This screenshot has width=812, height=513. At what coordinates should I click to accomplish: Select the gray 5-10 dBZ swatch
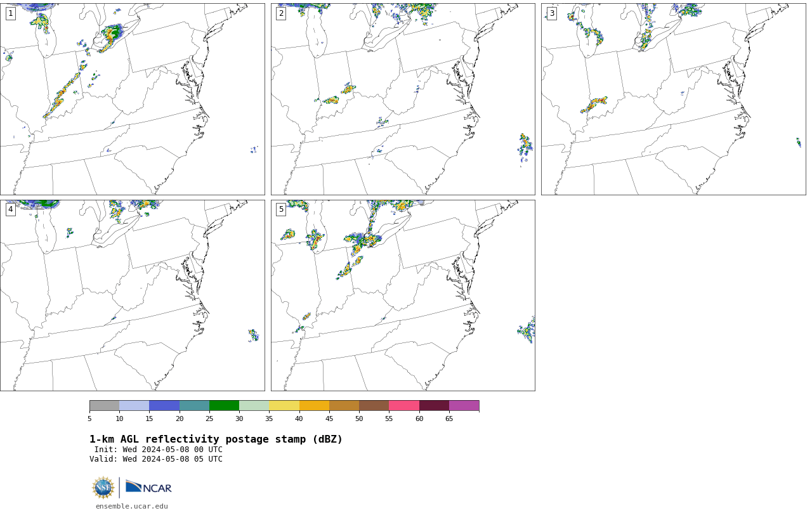point(104,406)
